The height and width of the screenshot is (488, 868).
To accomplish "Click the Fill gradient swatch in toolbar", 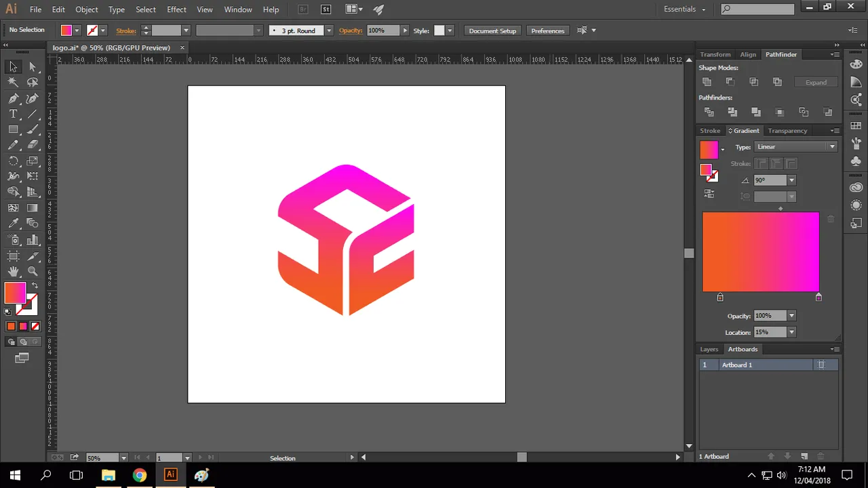I will pyautogui.click(x=15, y=293).
